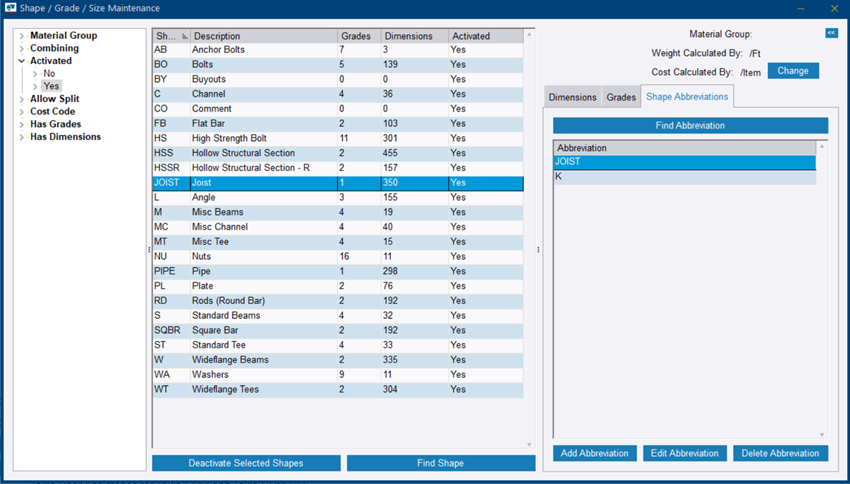Expand the Has Grades filter node
The image size is (850, 484).
(21, 124)
